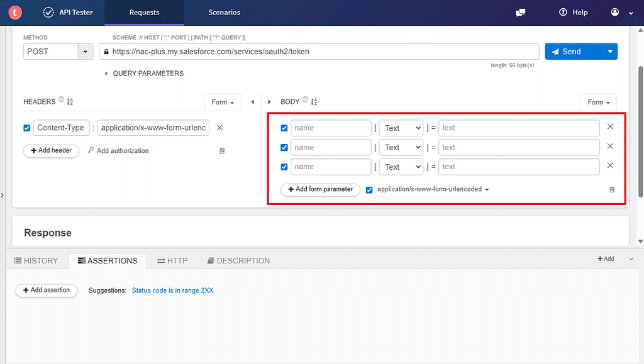Open the API Tester home icon
The width and height of the screenshot is (644, 364).
point(48,13)
